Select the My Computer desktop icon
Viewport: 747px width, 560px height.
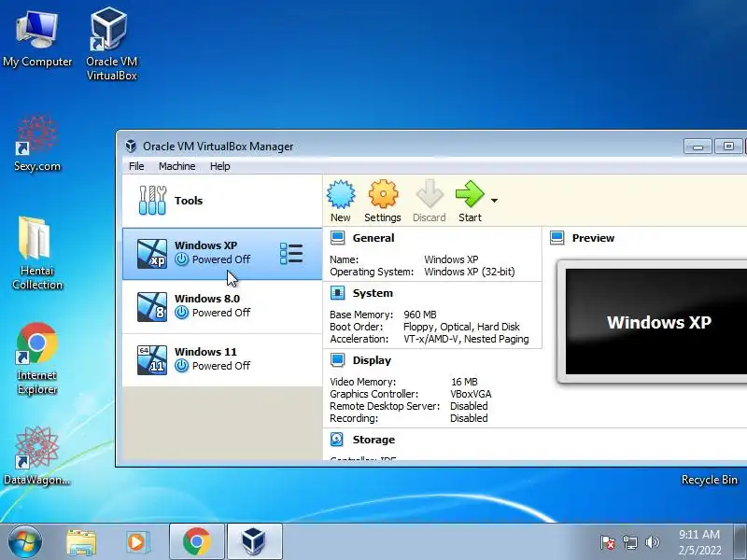pos(37,40)
